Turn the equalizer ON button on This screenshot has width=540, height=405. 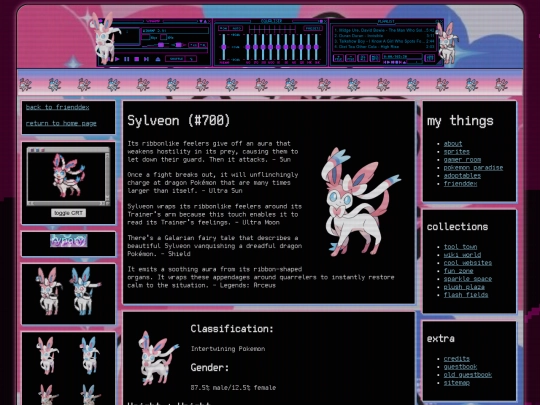[x=223, y=28]
